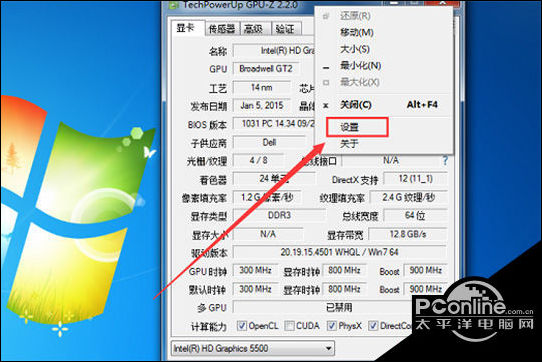Click the 显存类型 field showing DDR3

point(279,215)
